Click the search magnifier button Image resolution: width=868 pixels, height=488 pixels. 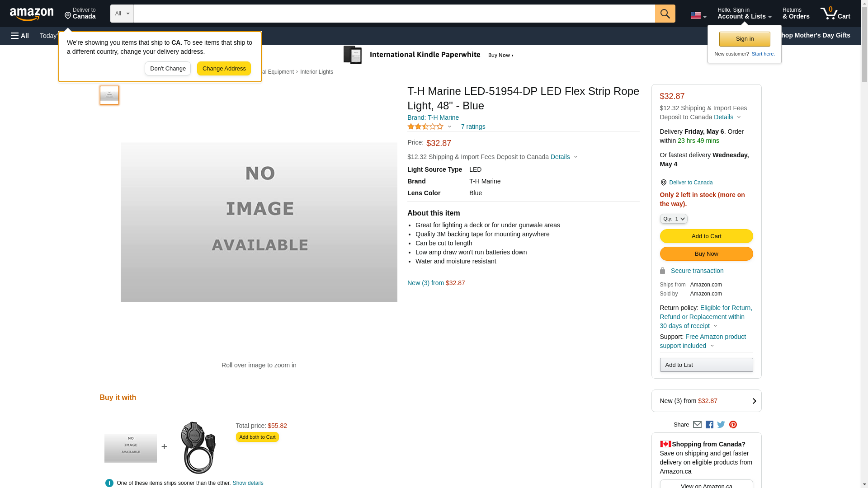[665, 14]
